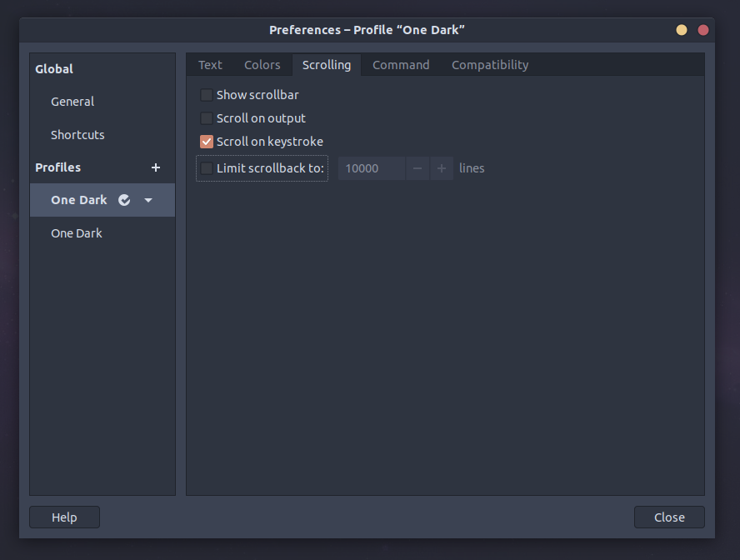Add a new profile with plus icon
The width and height of the screenshot is (740, 560).
(x=156, y=167)
